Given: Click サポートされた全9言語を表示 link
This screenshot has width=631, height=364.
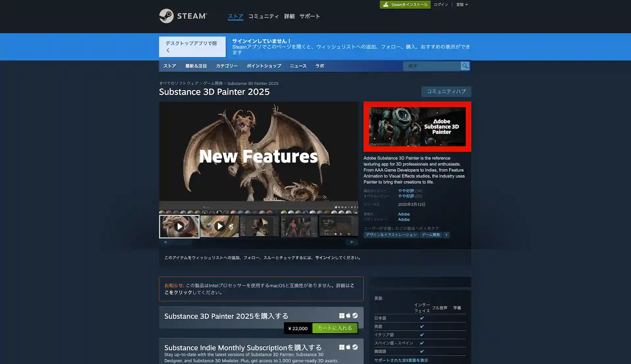Looking at the screenshot, I should click(401, 360).
